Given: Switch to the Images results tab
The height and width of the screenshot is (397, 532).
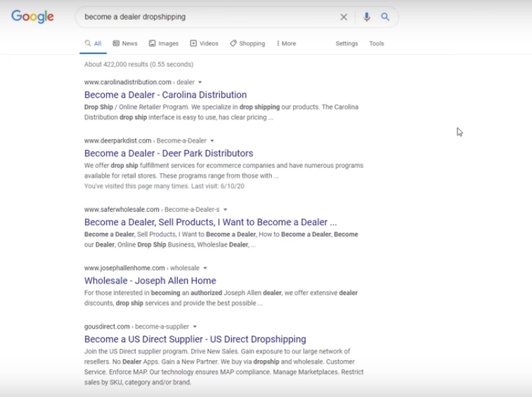Looking at the screenshot, I should pyautogui.click(x=163, y=43).
